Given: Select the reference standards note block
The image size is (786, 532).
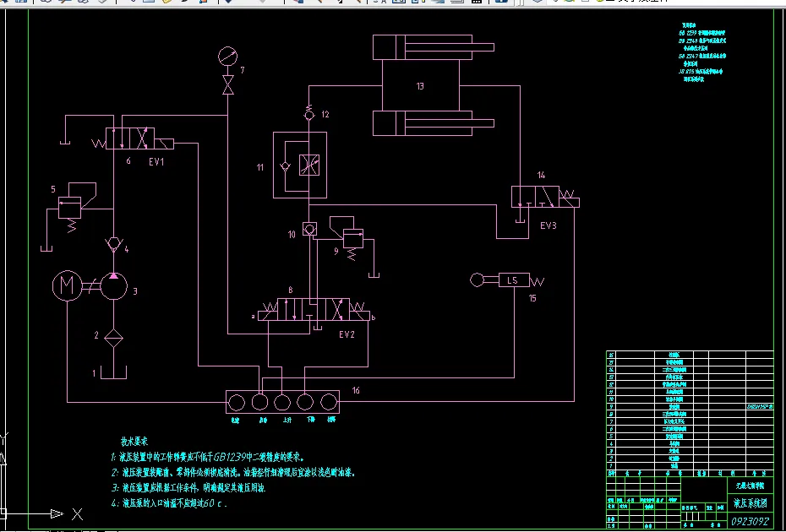Looking at the screenshot, I should click(702, 52).
